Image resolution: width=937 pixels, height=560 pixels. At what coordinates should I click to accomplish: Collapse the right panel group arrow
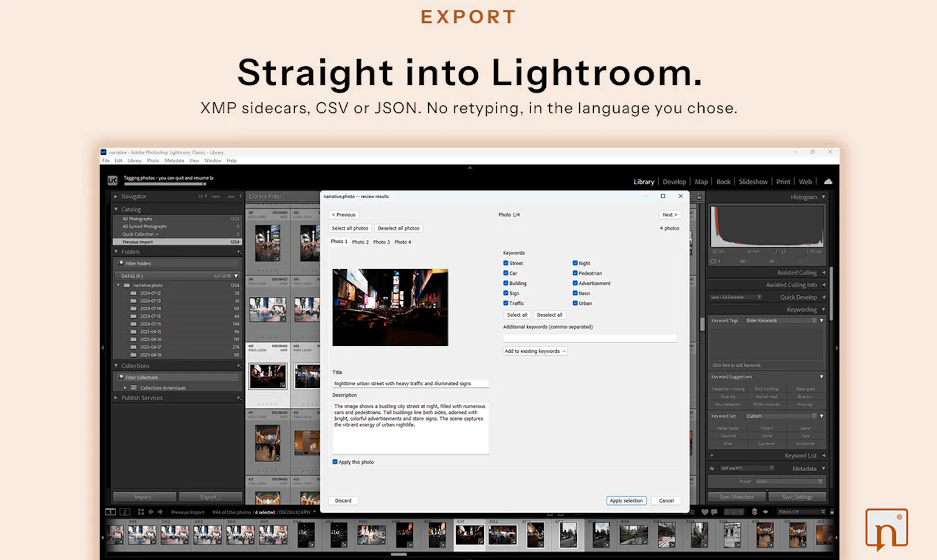click(x=836, y=348)
